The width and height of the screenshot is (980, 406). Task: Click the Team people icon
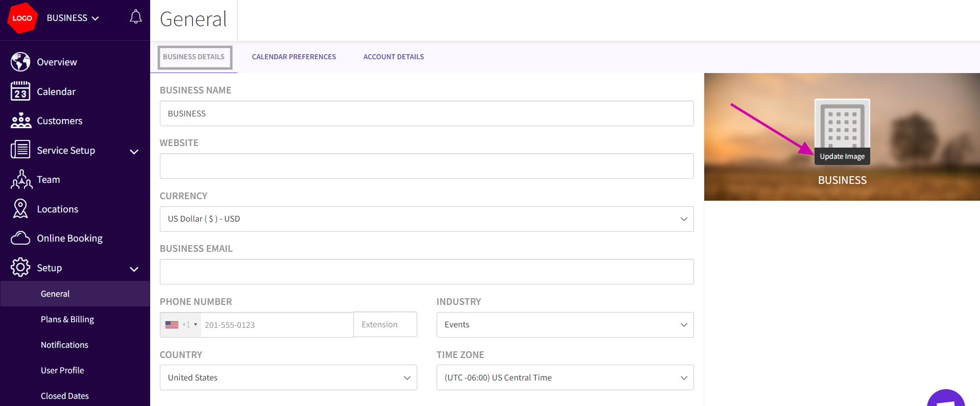(x=21, y=180)
